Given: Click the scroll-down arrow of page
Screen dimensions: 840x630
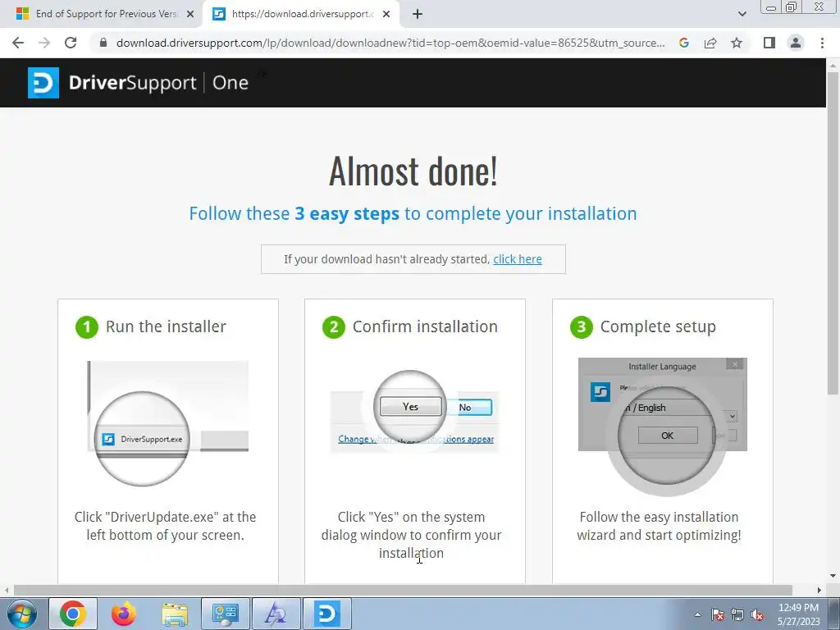Looking at the screenshot, I should pyautogui.click(x=833, y=576).
